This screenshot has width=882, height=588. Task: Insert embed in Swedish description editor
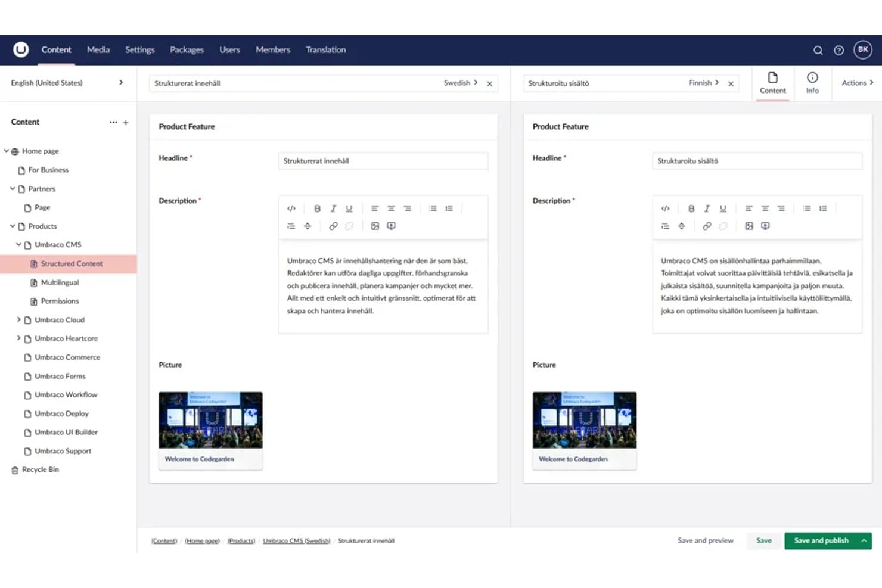pos(391,226)
